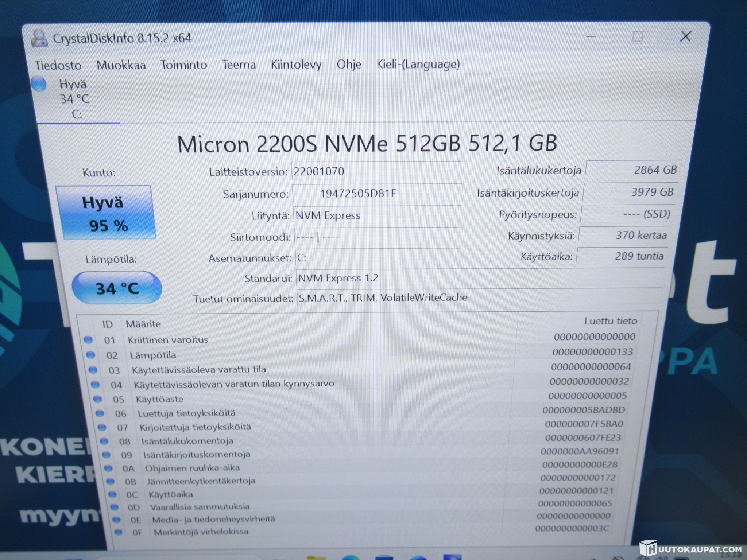Open the Toiminto menu

tap(184, 65)
